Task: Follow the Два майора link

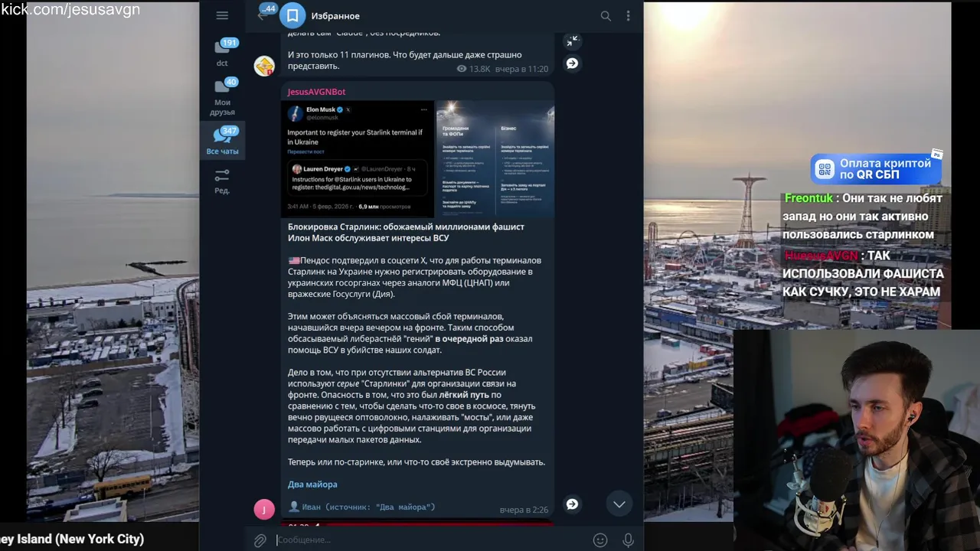Action: tap(312, 484)
